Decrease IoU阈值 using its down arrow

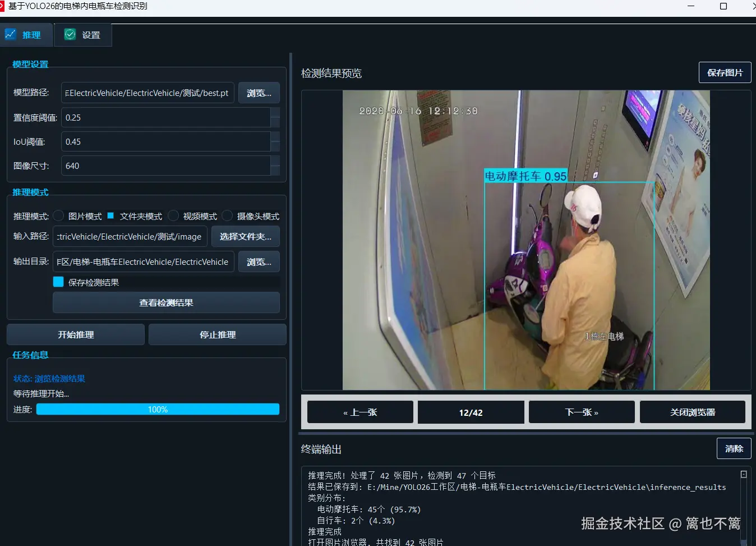275,145
